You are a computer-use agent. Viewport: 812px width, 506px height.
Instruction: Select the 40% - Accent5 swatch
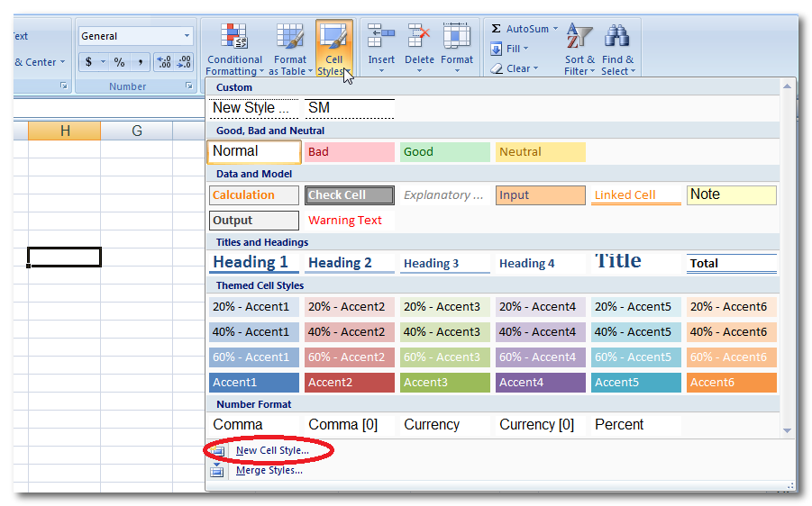coord(634,332)
